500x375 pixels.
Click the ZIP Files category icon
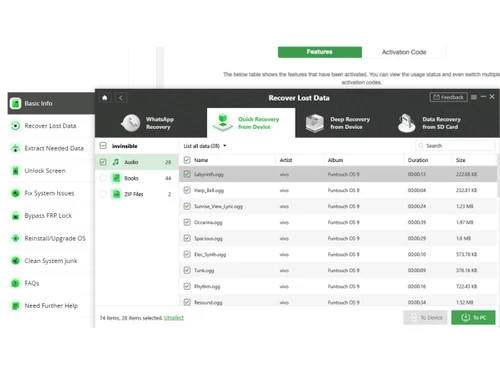(x=116, y=194)
